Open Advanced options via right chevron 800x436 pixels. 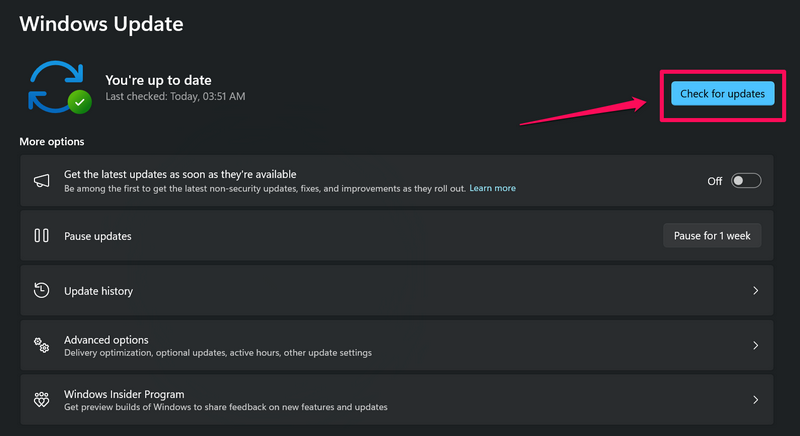(x=755, y=346)
